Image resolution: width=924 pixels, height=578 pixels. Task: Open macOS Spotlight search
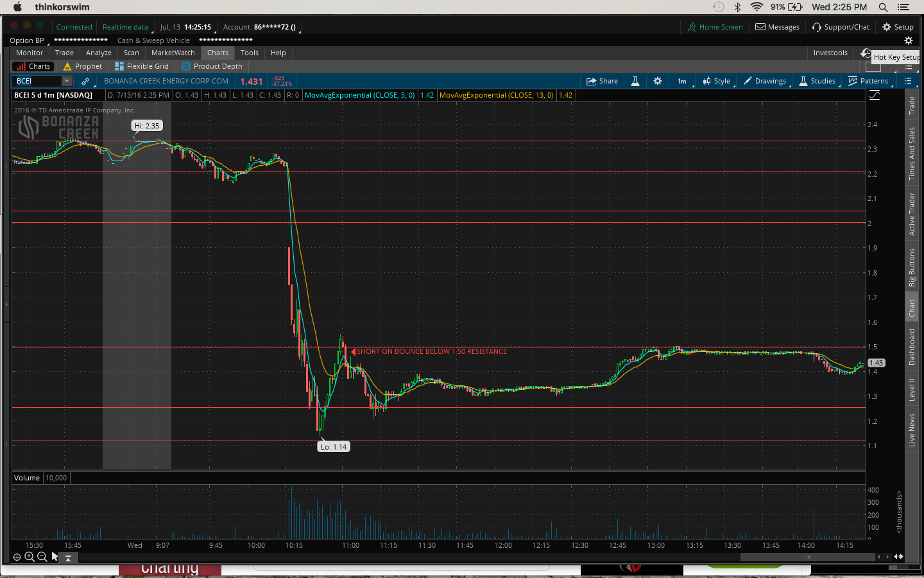point(883,7)
